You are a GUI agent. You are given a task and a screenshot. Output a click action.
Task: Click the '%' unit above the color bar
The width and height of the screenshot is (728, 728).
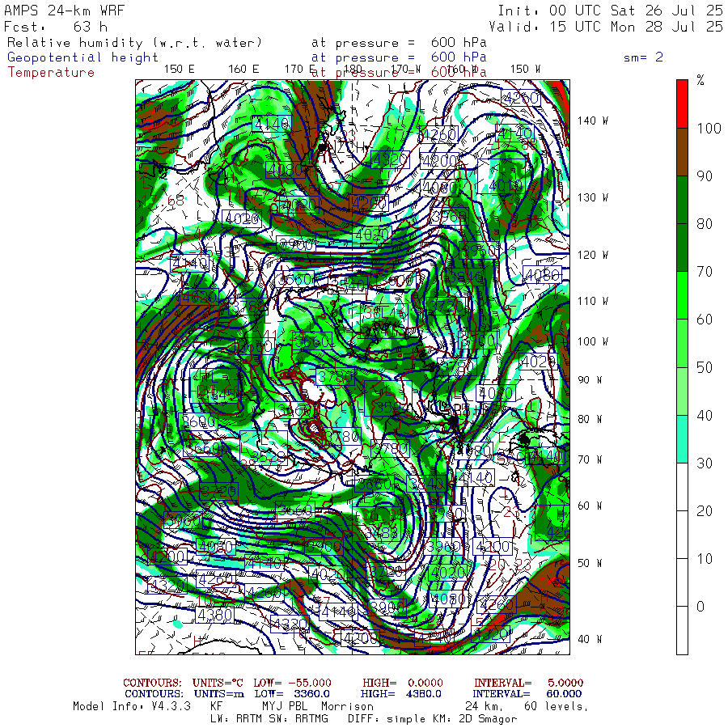point(700,81)
